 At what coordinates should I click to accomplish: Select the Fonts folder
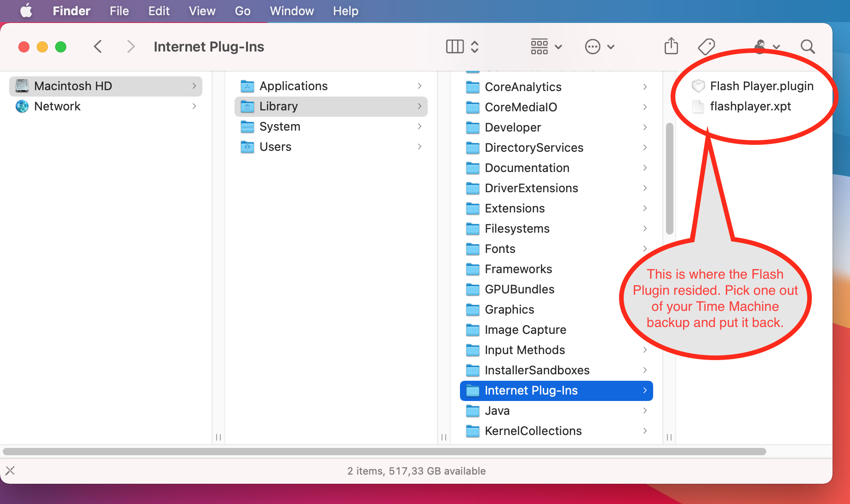point(557,249)
